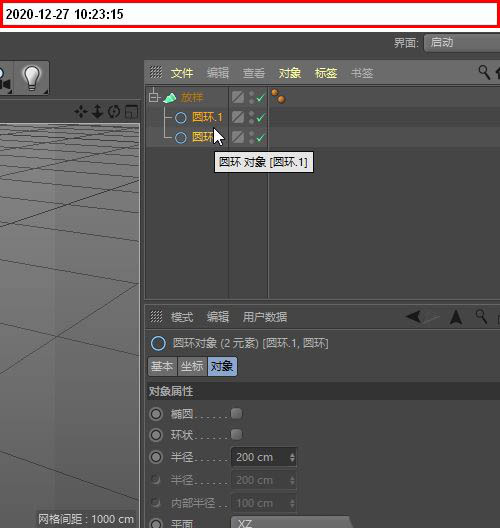Open the Object Manager 编辑 menu
The height and width of the screenshot is (528, 500).
[218, 73]
